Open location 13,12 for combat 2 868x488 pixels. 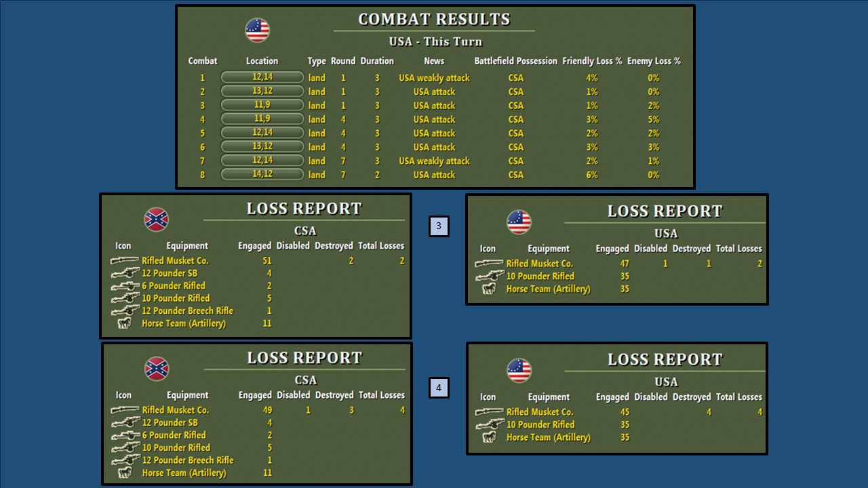(x=262, y=91)
